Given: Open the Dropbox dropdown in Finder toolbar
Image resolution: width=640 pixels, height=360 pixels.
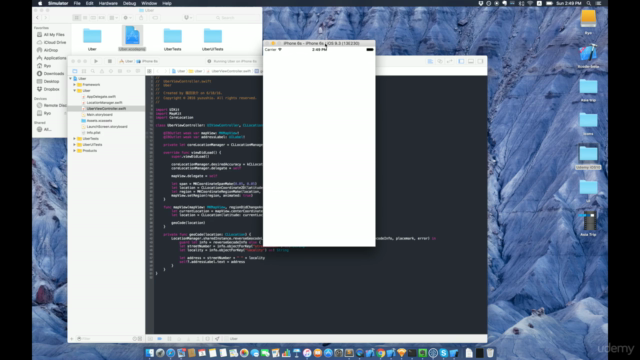Looking at the screenshot, I should click(188, 18).
